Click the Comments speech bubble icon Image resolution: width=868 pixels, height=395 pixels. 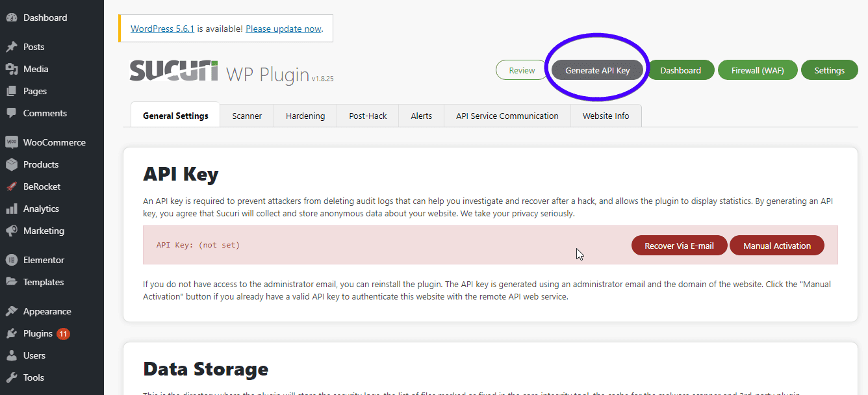point(11,113)
